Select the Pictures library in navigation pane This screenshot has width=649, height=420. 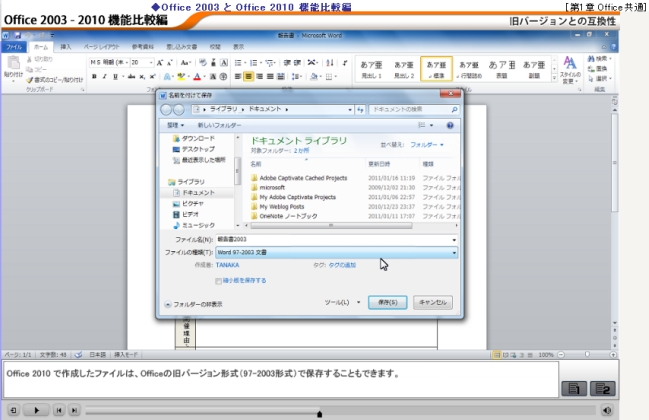point(192,204)
